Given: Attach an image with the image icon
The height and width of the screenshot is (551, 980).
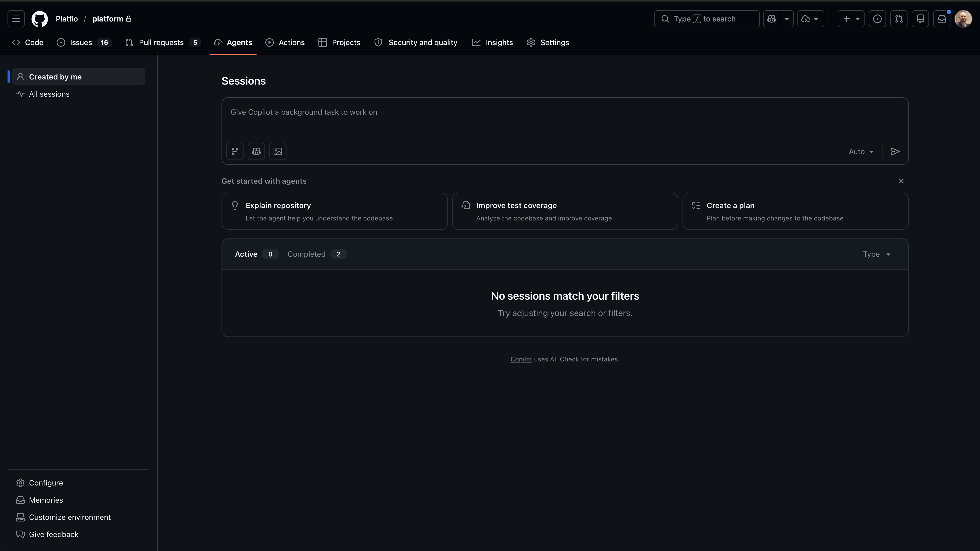Looking at the screenshot, I should [278, 151].
